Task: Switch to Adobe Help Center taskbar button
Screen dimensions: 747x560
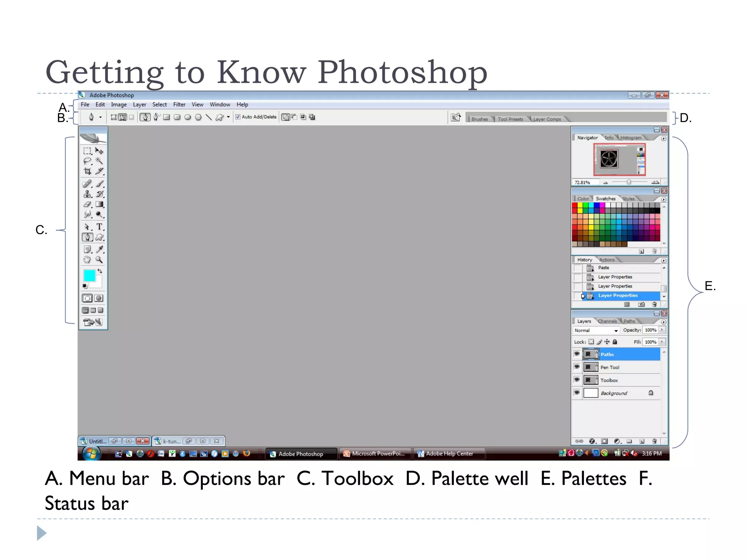Action: tap(449, 454)
